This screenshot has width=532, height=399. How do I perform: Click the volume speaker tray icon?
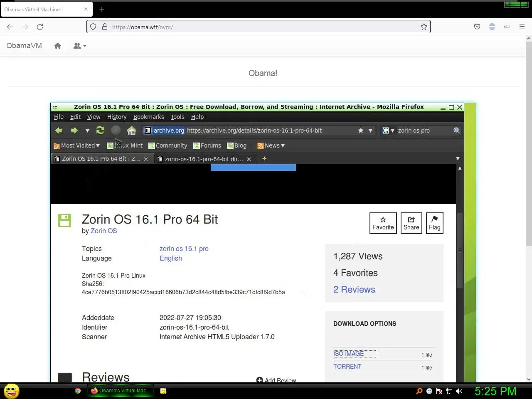pos(459,391)
